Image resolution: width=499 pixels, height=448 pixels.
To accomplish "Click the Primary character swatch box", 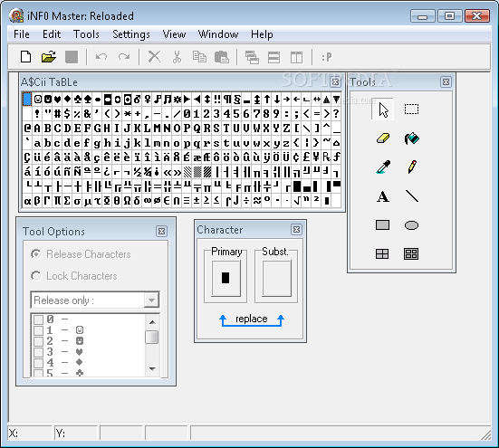I will point(226,278).
